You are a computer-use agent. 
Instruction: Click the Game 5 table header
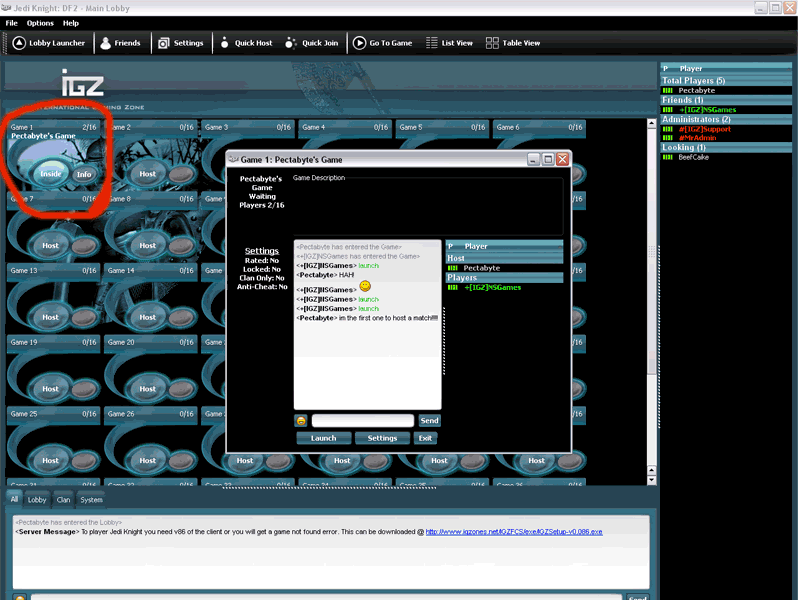pyautogui.click(x=442, y=128)
